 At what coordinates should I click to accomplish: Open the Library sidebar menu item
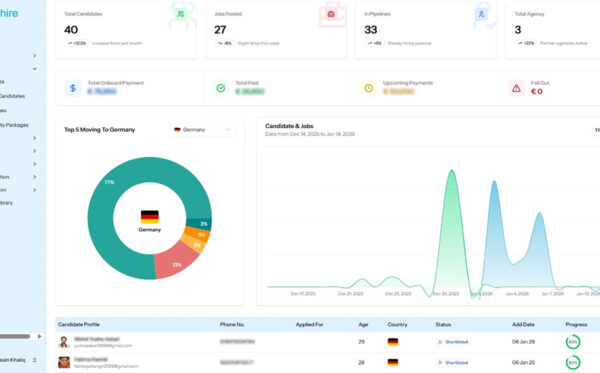[x=7, y=203]
